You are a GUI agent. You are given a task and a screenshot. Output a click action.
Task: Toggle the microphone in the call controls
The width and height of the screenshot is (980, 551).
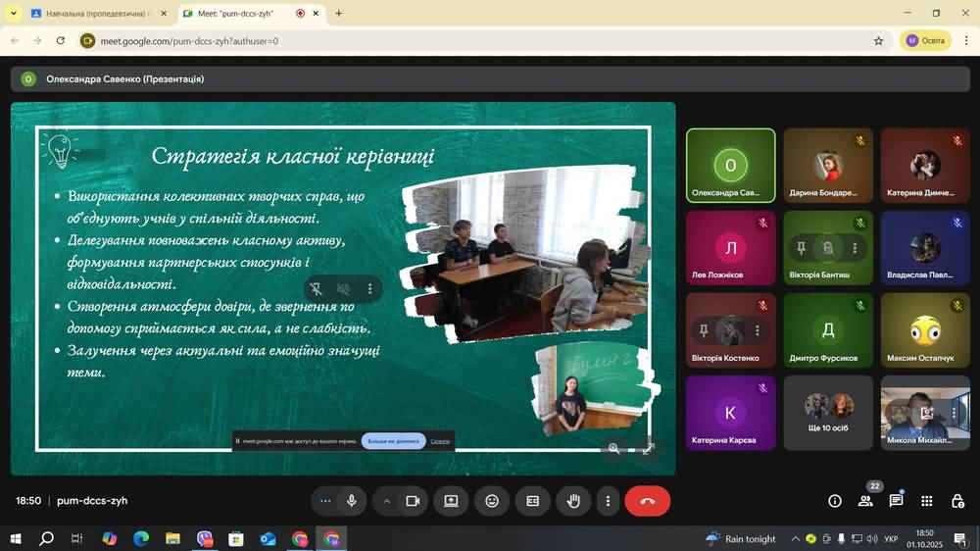click(x=351, y=501)
